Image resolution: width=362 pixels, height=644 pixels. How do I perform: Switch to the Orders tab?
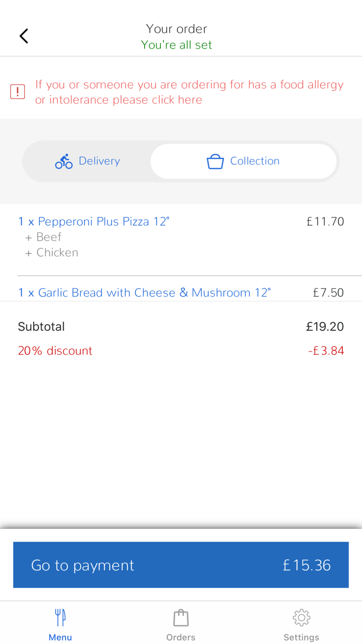180,624
